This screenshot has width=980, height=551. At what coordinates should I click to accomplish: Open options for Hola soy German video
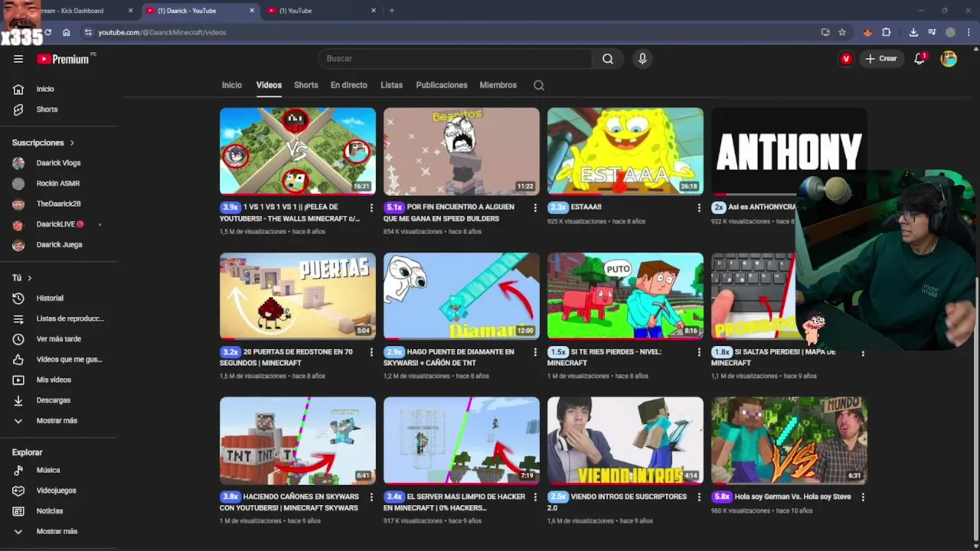point(863,497)
